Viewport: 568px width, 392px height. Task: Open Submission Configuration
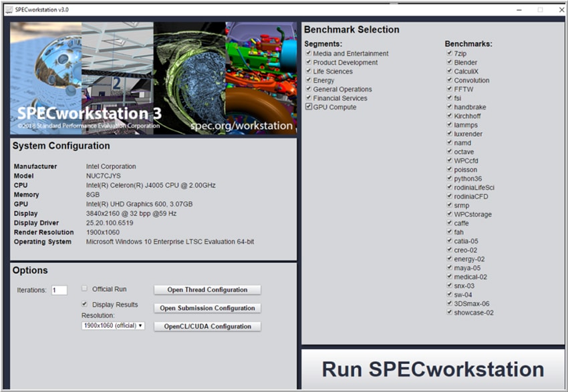click(x=207, y=308)
